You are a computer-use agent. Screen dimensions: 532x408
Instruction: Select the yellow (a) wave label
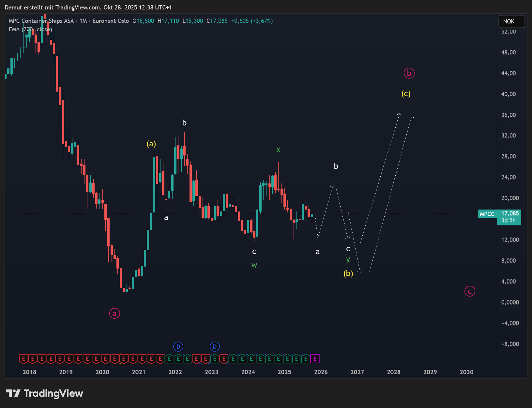151,144
